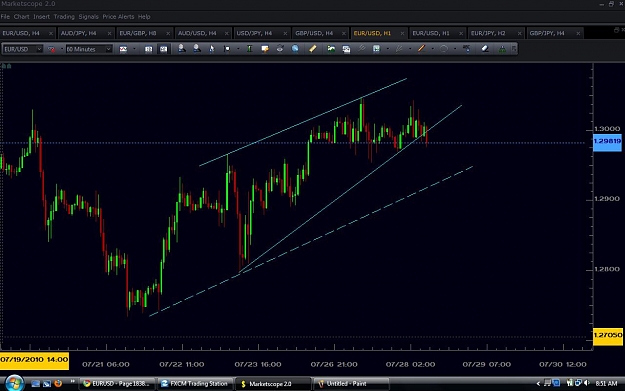Click the toolbar icon left of the highlighted icon
Image resolution: width=625 pixels, height=391 pixels.
pos(148,49)
